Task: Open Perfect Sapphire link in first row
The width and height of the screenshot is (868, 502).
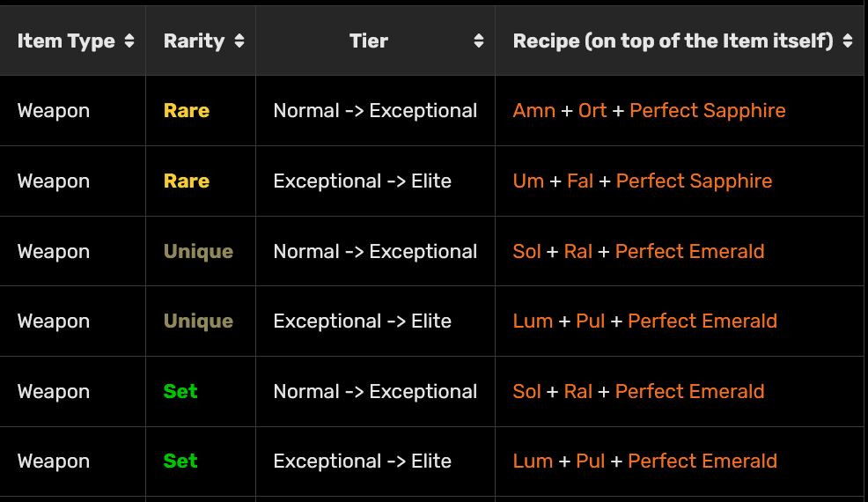Action: 708,111
